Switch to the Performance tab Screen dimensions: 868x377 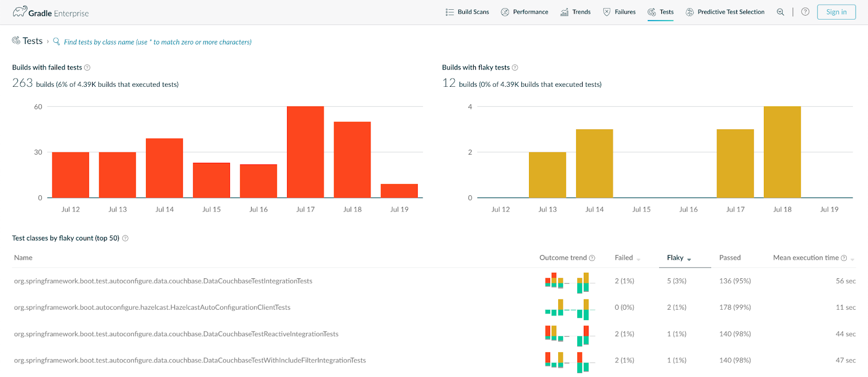[x=524, y=12]
